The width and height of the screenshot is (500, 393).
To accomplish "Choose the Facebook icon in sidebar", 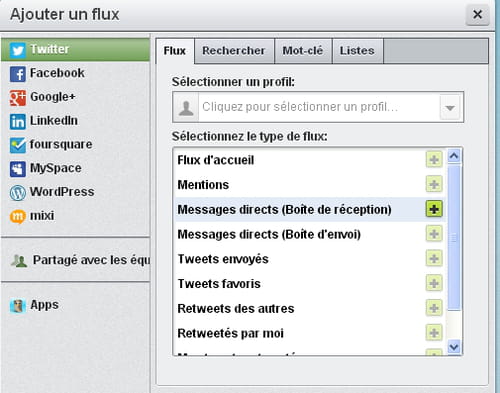I will click(x=17, y=74).
